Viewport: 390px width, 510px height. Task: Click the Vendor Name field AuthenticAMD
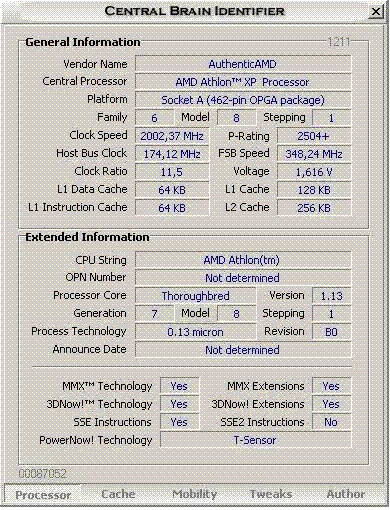click(243, 64)
